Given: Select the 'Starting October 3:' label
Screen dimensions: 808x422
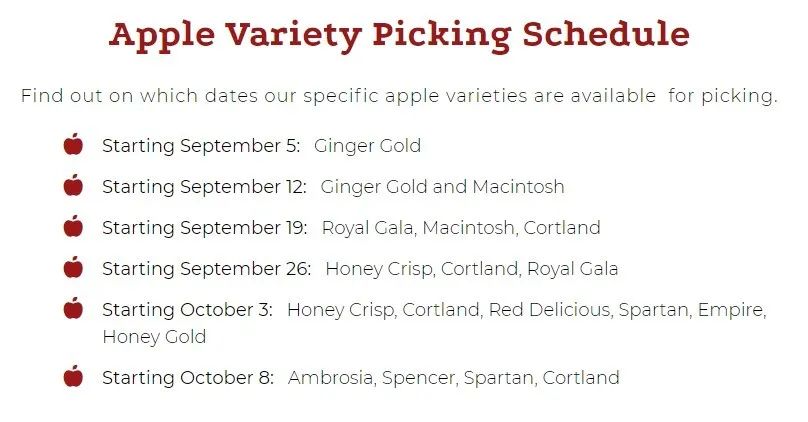Looking at the screenshot, I should click(x=188, y=310).
